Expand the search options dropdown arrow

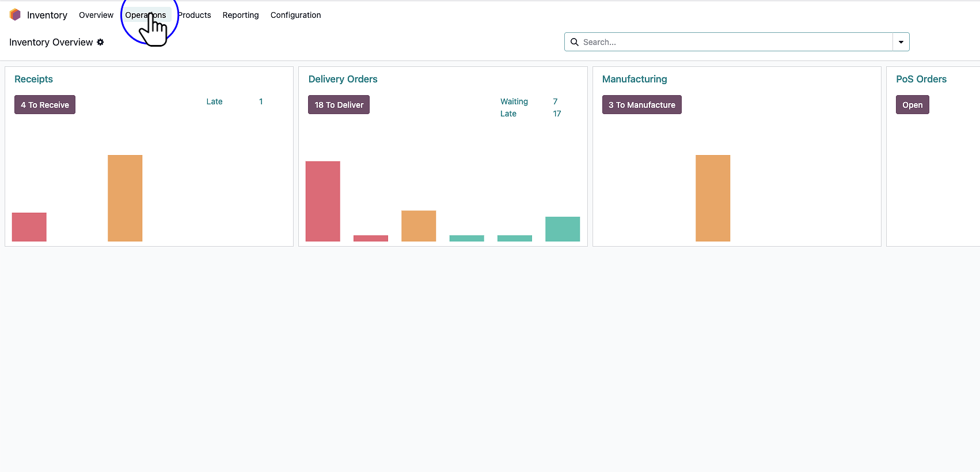(x=901, y=42)
